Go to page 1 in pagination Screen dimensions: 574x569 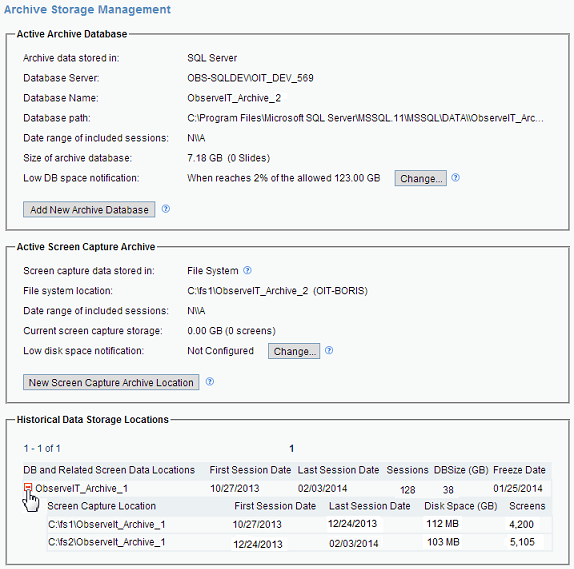[x=291, y=449]
